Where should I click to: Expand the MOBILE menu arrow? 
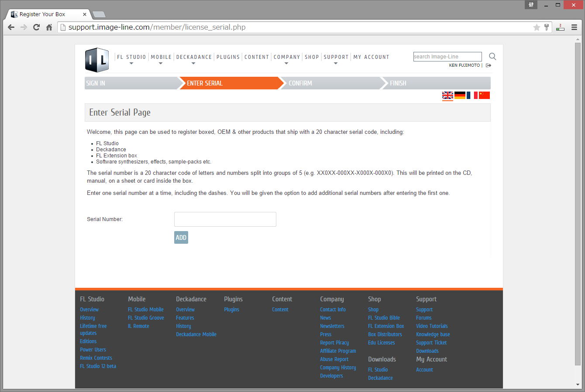(161, 64)
